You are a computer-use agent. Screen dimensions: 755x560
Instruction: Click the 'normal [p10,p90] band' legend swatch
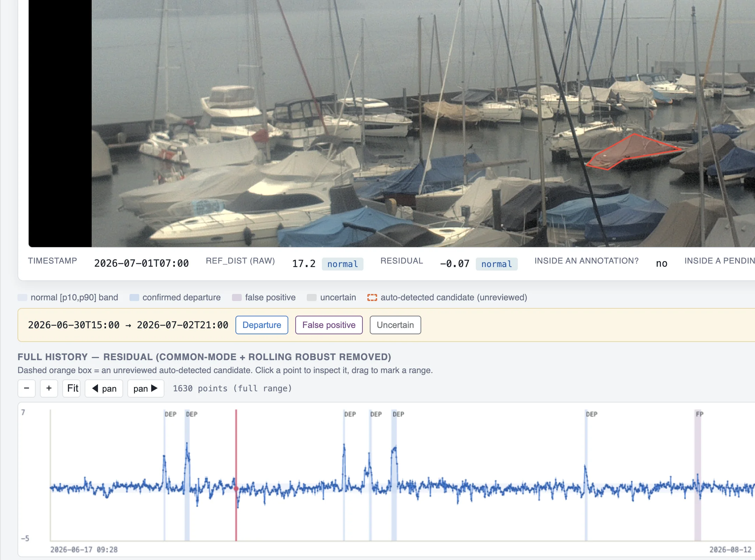tap(22, 297)
